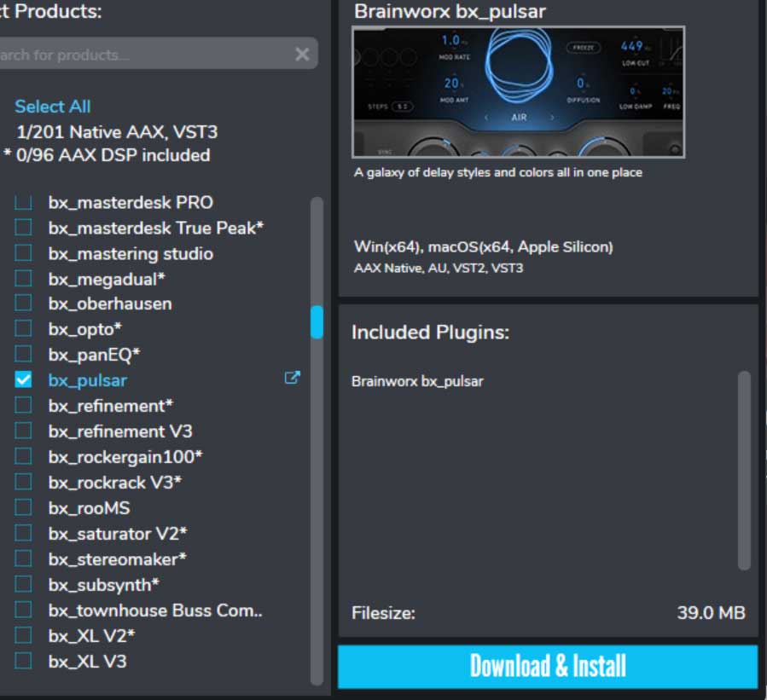Clear the product search field with X
767x700 pixels.
(302, 55)
